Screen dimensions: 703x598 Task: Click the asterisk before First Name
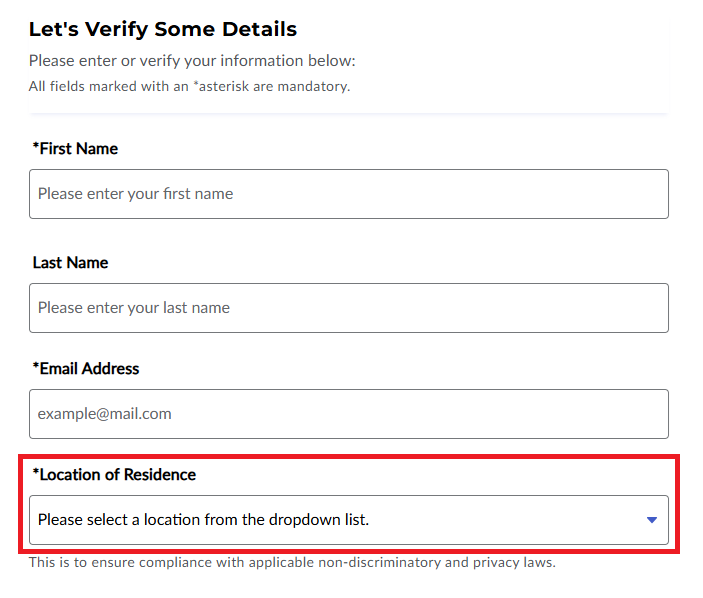[x=36, y=147]
